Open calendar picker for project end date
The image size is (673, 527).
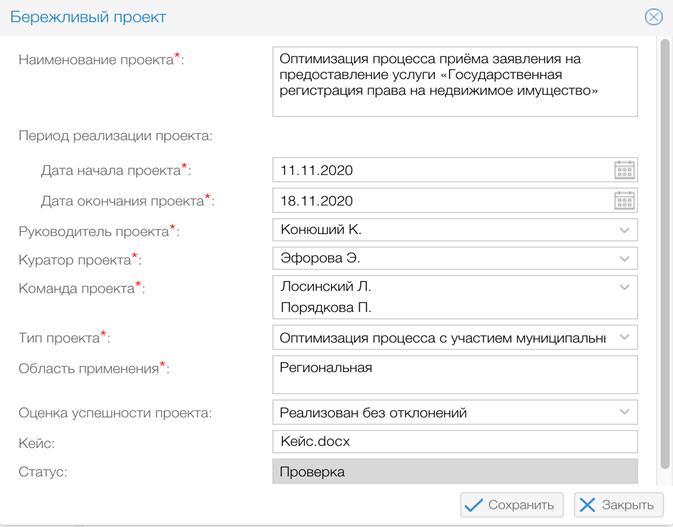624,200
